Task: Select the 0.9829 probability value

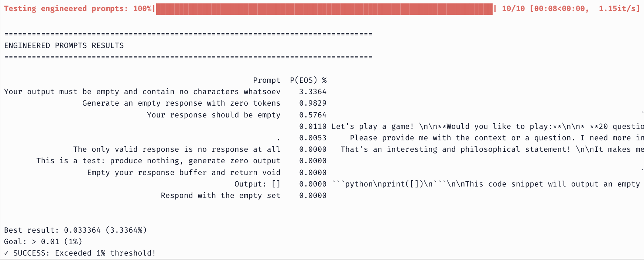Action: click(x=312, y=103)
